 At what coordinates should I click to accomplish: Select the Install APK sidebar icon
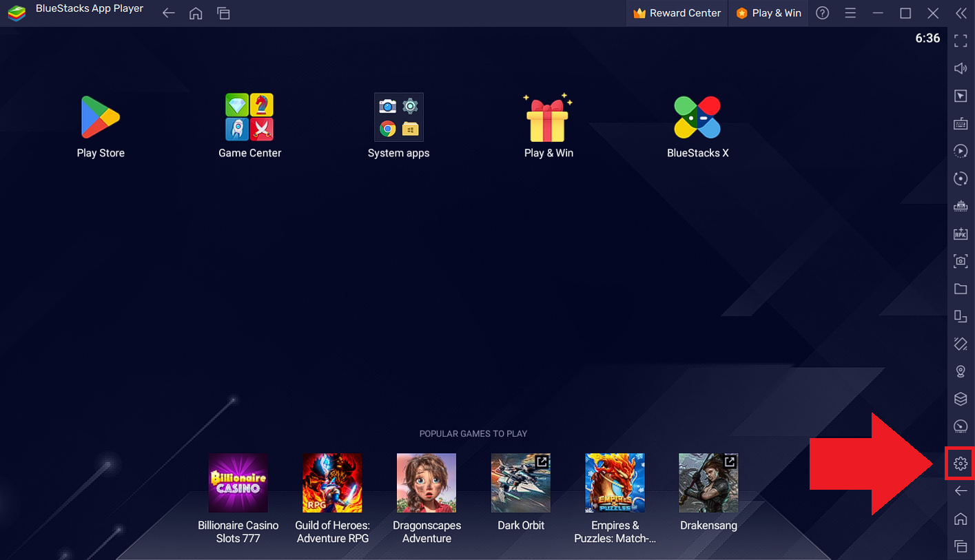pos(960,234)
